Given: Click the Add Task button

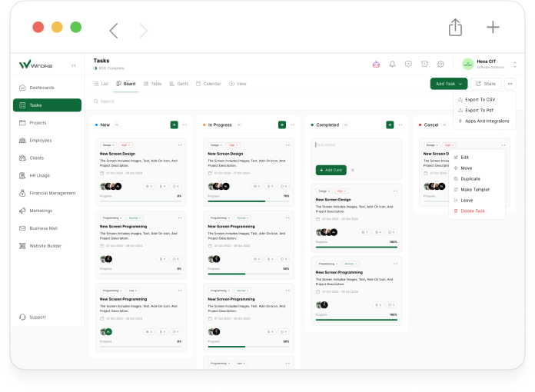Looking at the screenshot, I should (x=449, y=84).
